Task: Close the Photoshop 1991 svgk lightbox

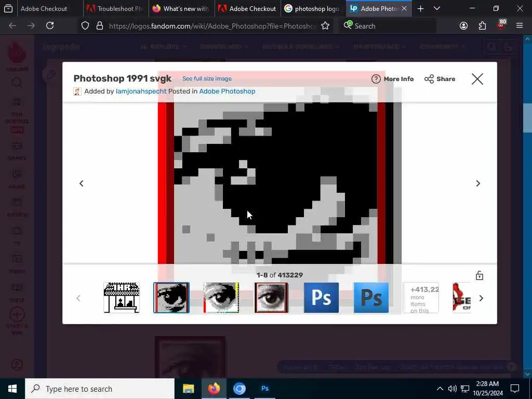Action: pyautogui.click(x=477, y=79)
